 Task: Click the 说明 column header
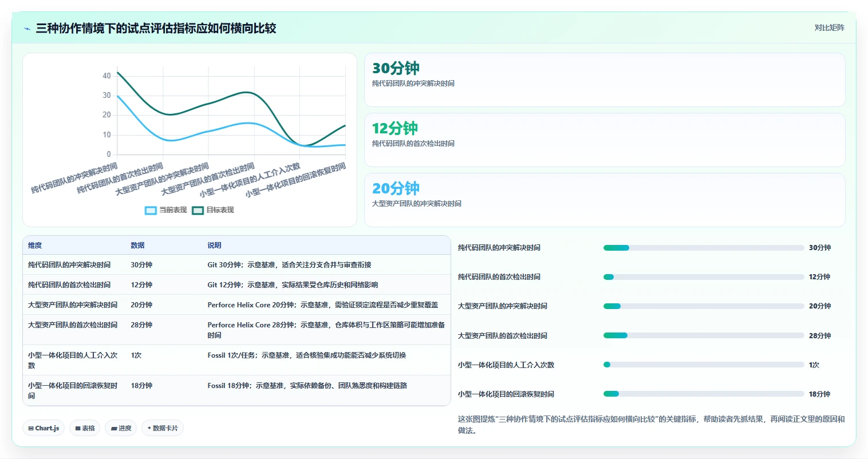pos(214,245)
